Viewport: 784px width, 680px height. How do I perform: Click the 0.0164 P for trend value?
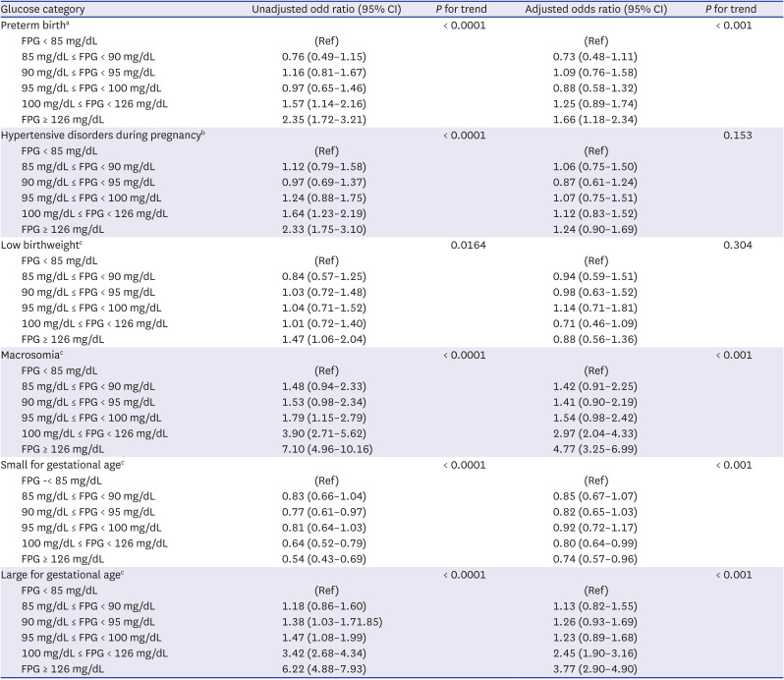(x=466, y=244)
